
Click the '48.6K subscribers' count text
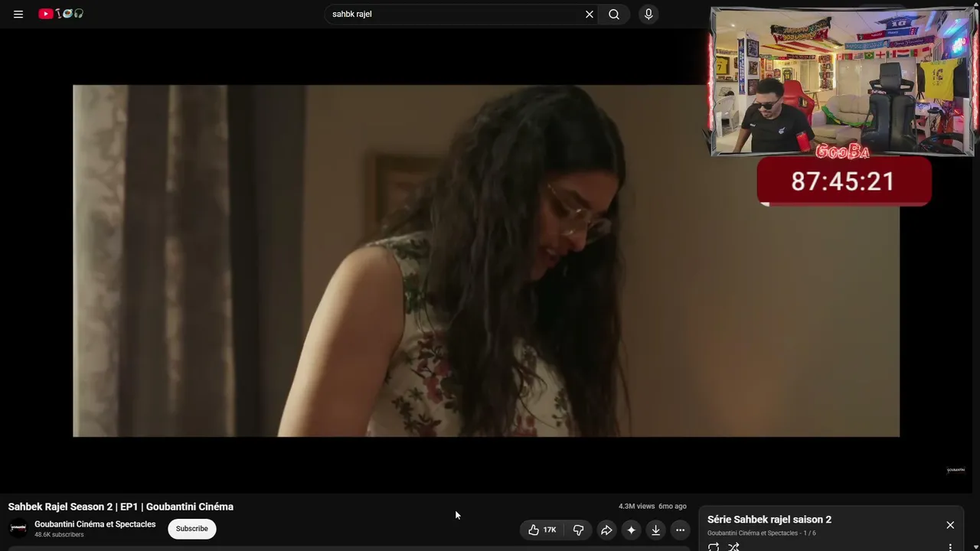[x=59, y=535]
